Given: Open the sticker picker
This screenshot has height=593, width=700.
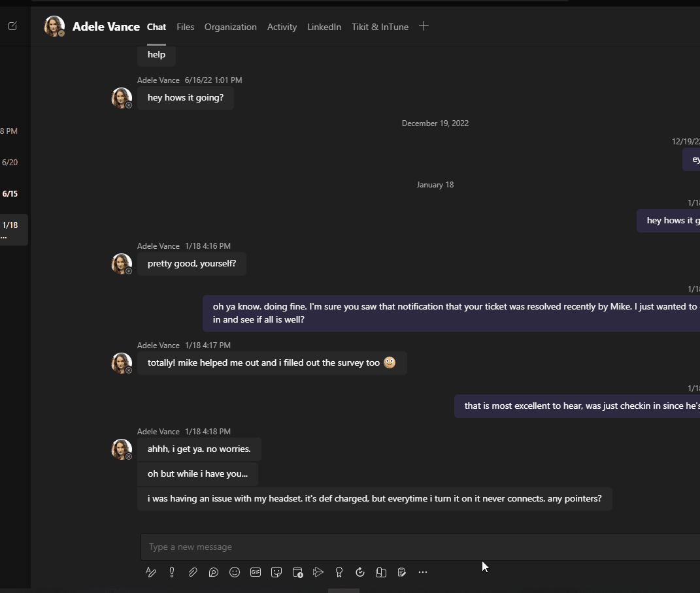Looking at the screenshot, I should click(x=276, y=572).
